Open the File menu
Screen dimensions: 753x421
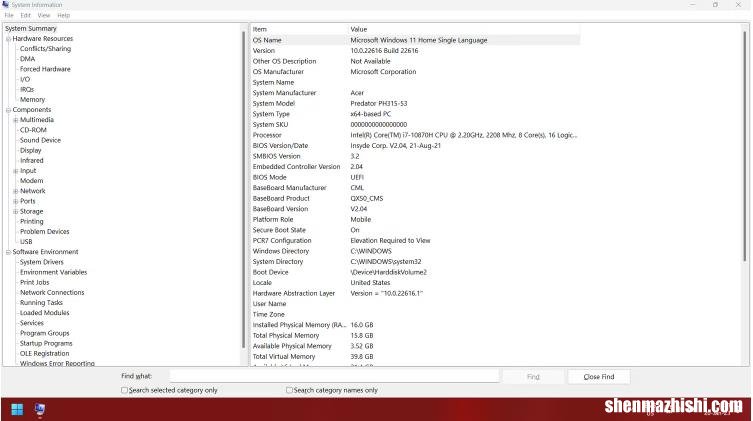(x=9, y=15)
